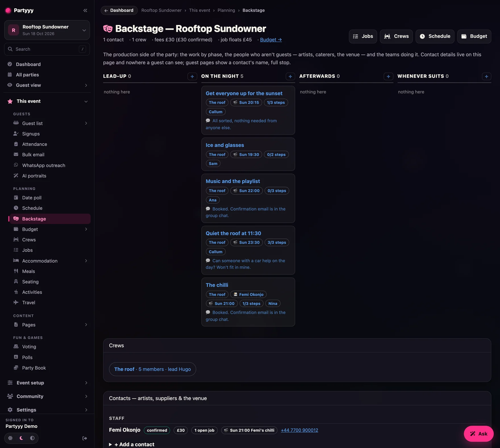
Task: Expand the Budget submenu in sidebar
Action: (x=86, y=229)
